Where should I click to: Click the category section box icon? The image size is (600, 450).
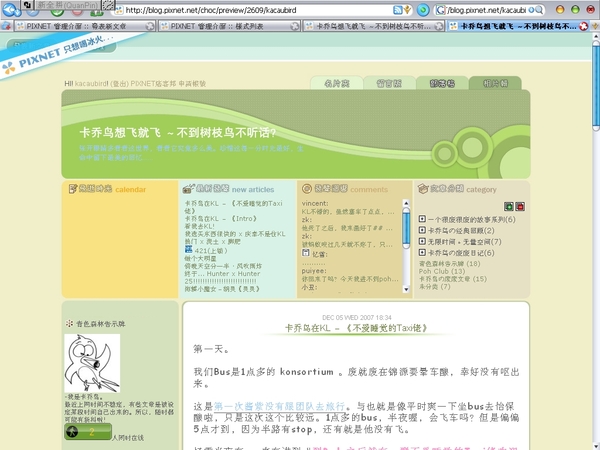tap(423, 189)
